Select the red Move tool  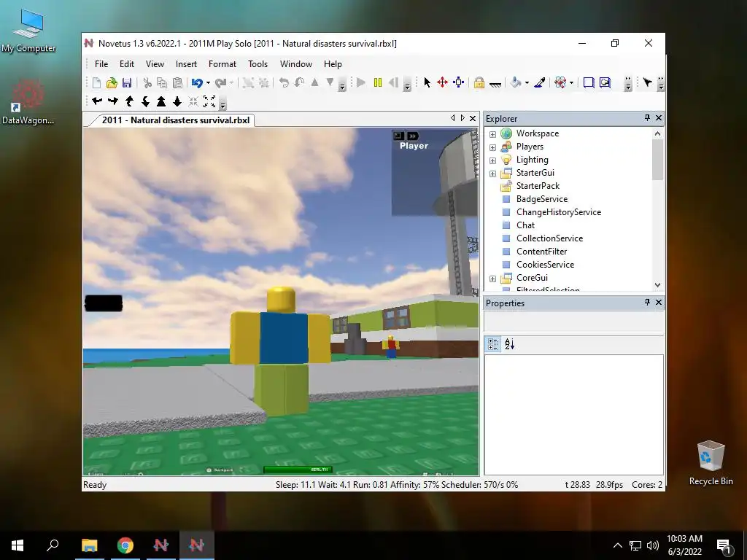443,82
